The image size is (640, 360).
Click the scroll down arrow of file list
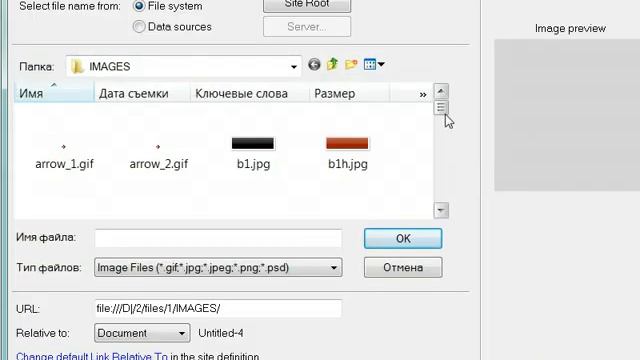click(441, 211)
